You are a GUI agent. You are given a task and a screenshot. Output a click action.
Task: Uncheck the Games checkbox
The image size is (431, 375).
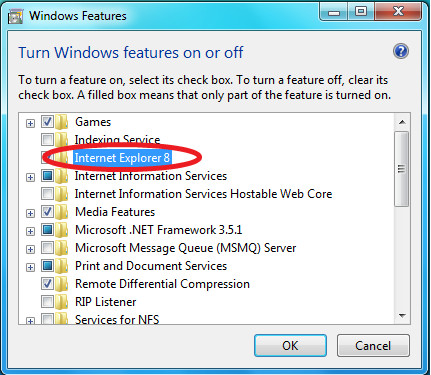(47, 121)
